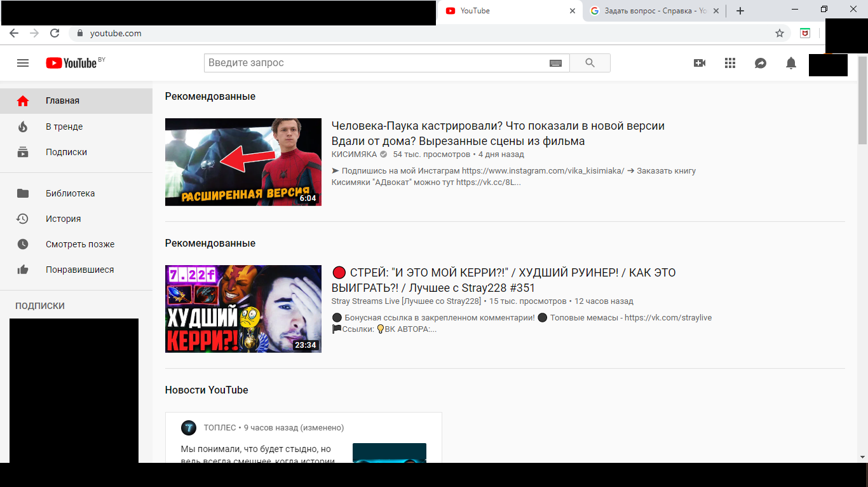Bookmark page with the star icon
The image size is (868, 487).
coord(780,33)
